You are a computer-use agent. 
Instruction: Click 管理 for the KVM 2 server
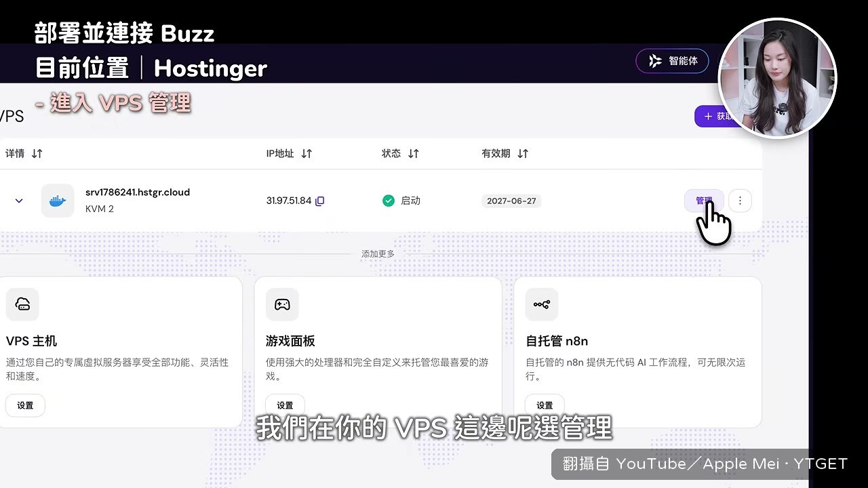tap(704, 201)
